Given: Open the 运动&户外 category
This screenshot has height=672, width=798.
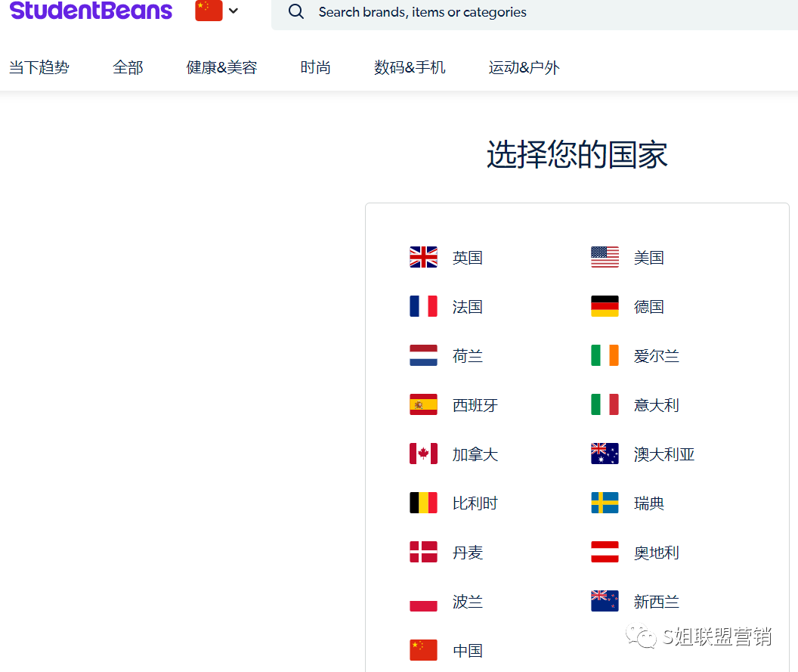Looking at the screenshot, I should coord(524,67).
